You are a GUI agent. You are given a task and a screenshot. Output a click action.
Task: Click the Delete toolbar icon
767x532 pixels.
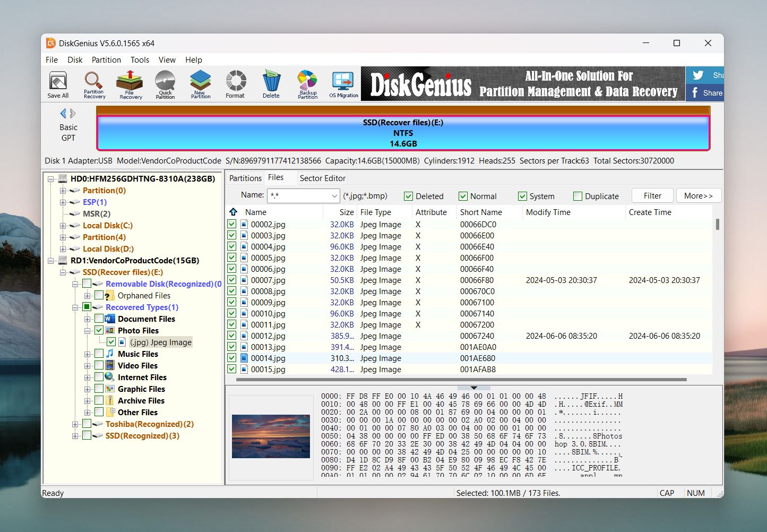271,84
